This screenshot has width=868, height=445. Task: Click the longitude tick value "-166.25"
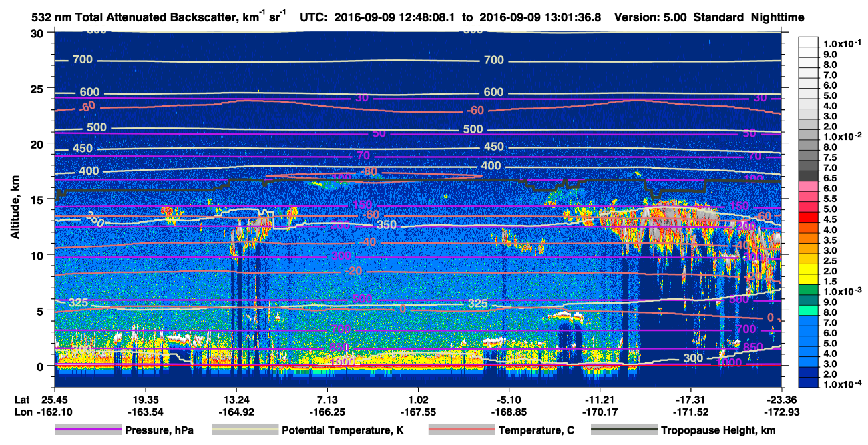coord(327,411)
